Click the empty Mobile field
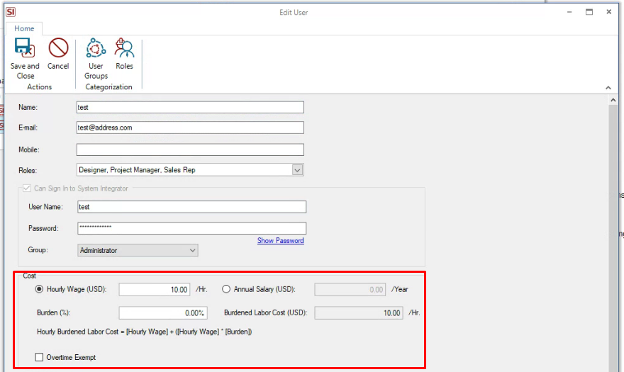This screenshot has width=624, height=372. pyautogui.click(x=190, y=150)
